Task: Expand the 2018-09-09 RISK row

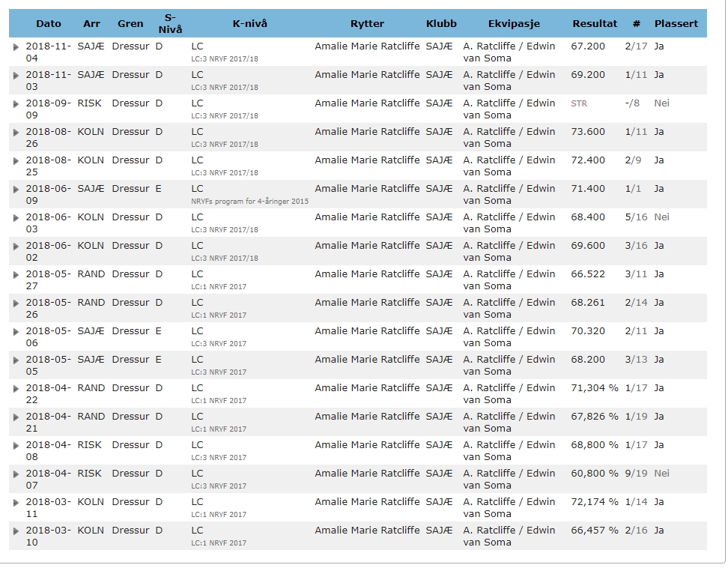Action: click(16, 103)
